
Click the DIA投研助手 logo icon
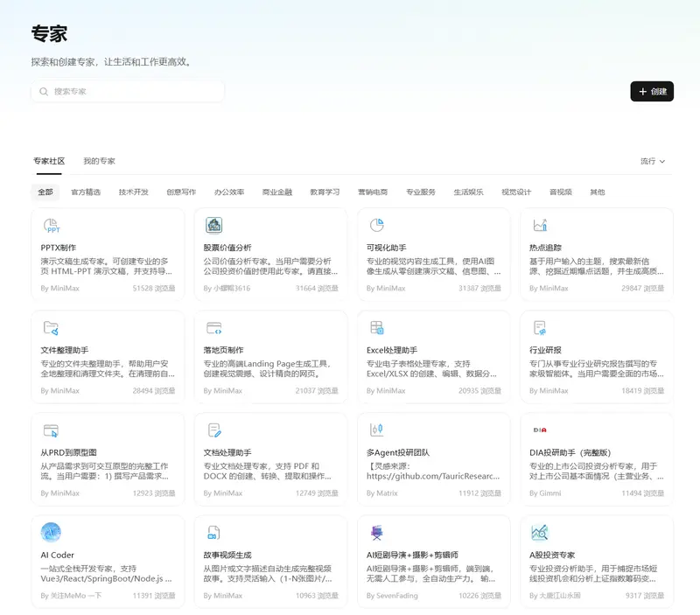(x=540, y=430)
